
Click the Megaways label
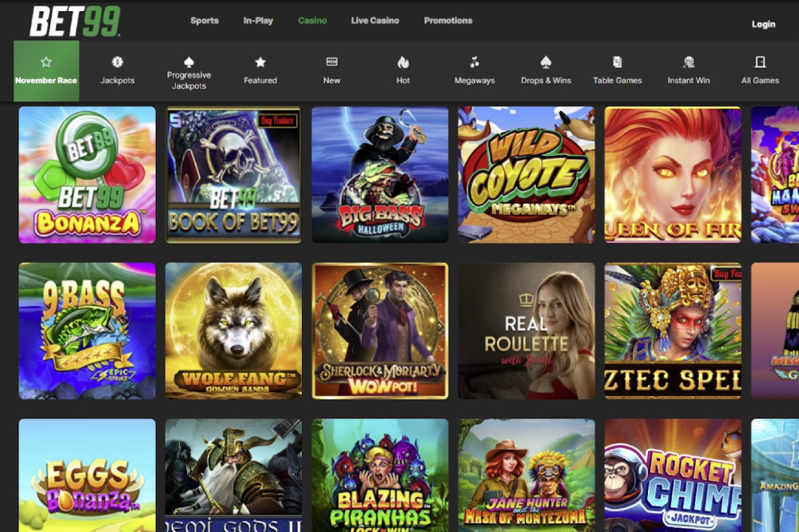(x=475, y=81)
